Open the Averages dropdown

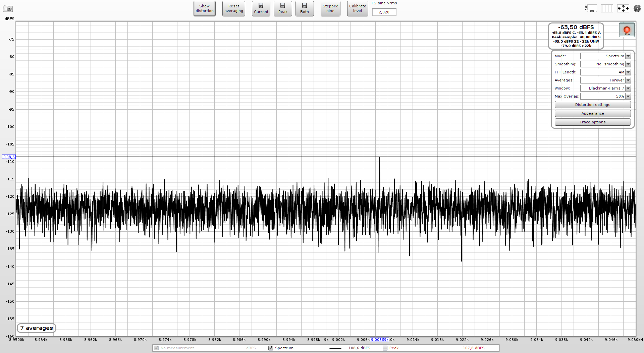pyautogui.click(x=605, y=80)
